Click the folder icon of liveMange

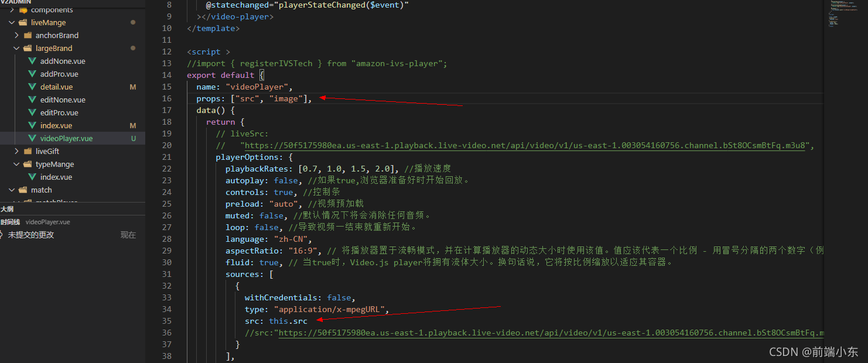click(23, 23)
